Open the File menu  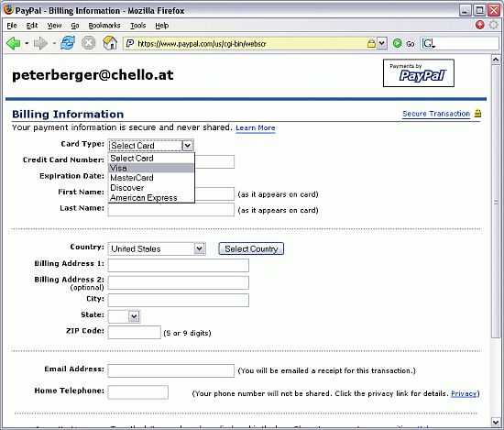[x=12, y=26]
